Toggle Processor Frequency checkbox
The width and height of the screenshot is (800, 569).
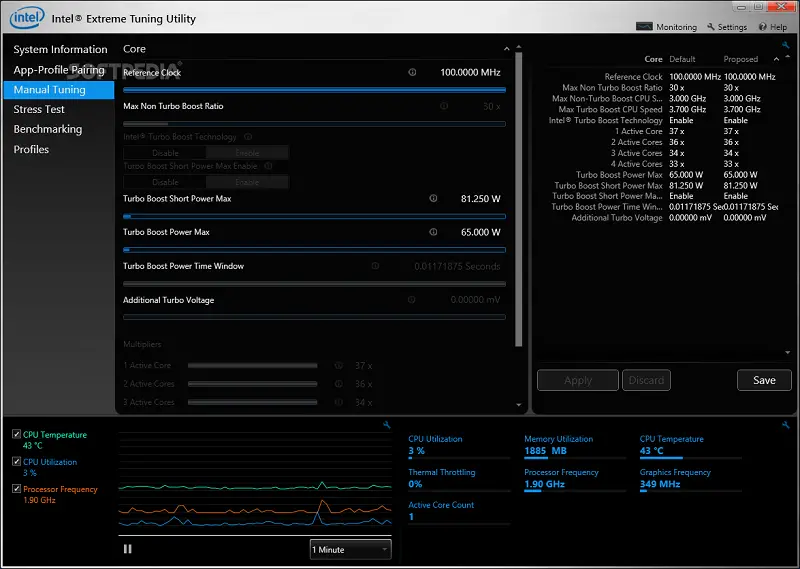[16, 488]
